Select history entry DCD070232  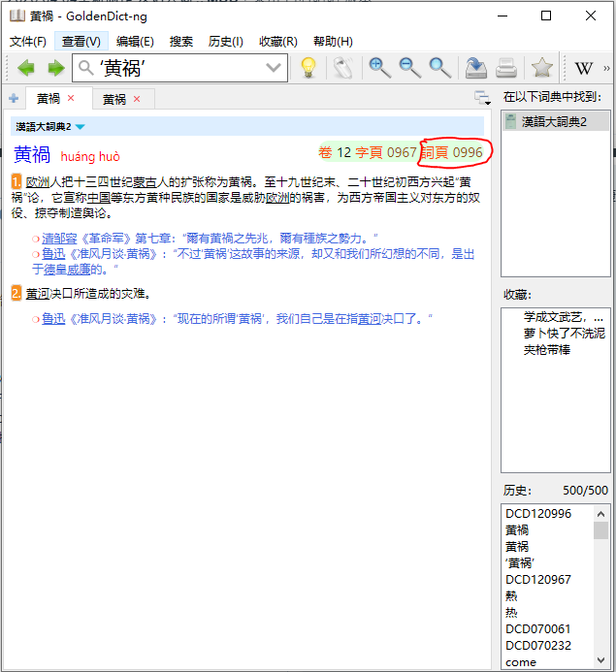coord(538,645)
